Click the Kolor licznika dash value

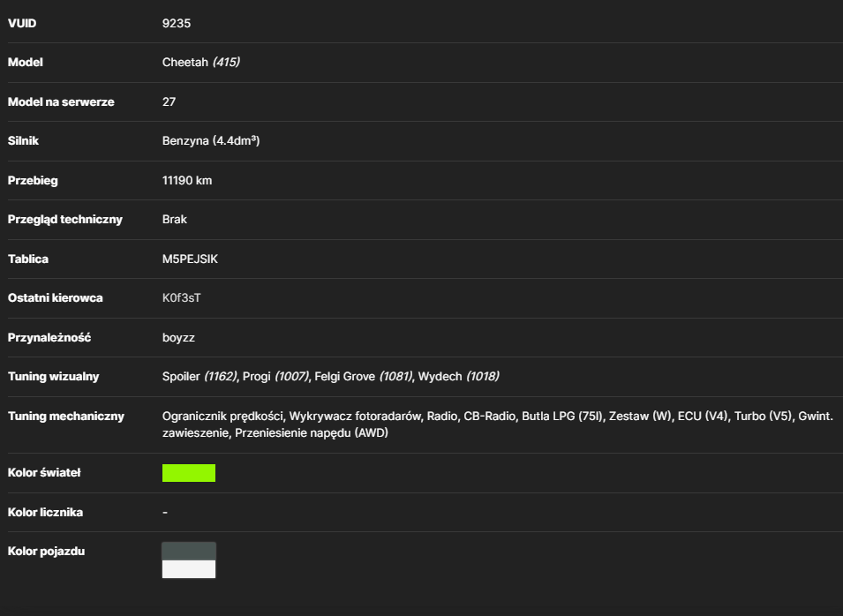165,513
